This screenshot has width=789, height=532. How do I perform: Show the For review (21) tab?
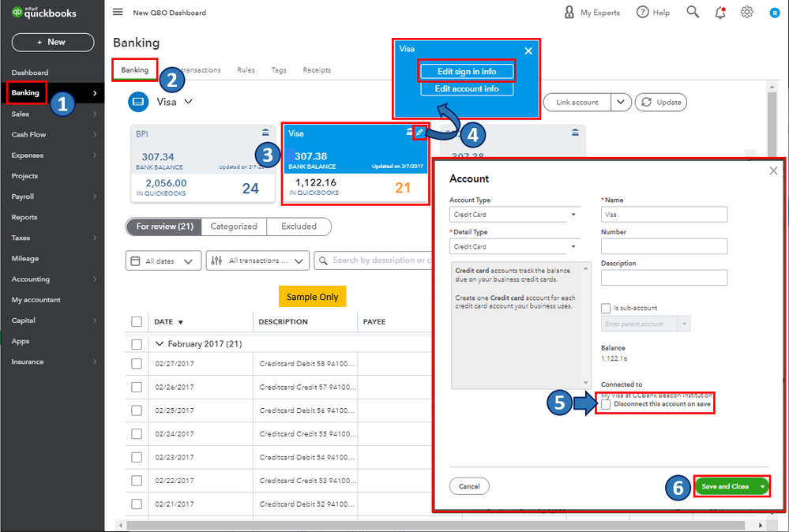tap(164, 227)
